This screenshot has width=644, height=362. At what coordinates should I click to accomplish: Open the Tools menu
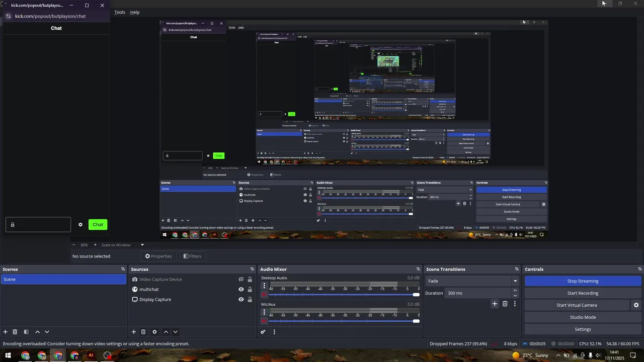(120, 12)
